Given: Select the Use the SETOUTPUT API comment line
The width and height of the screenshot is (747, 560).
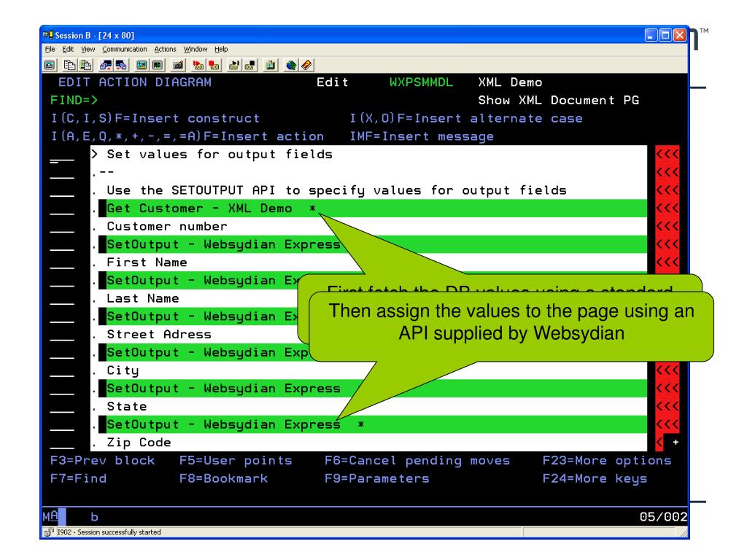Looking at the screenshot, I should tap(336, 190).
